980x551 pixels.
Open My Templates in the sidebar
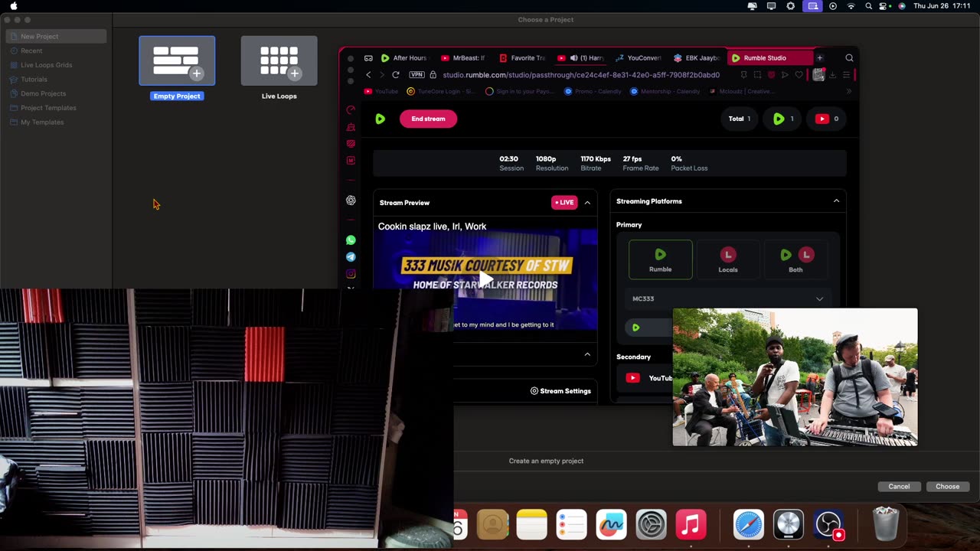(x=42, y=122)
